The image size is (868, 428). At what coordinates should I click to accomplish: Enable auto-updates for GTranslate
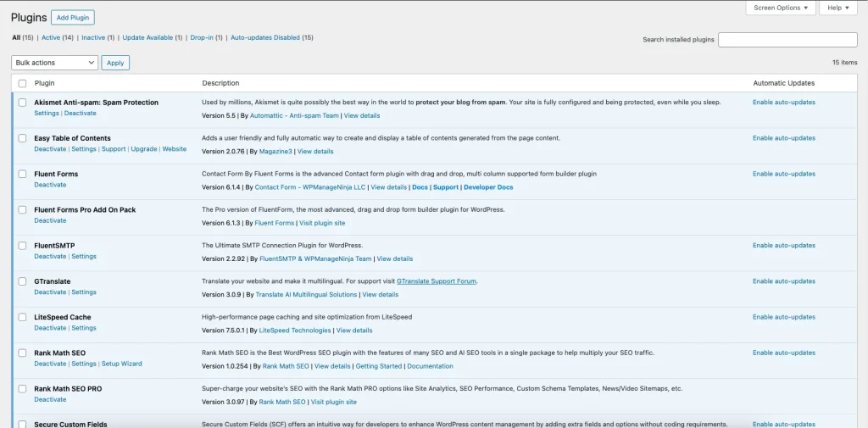pos(784,281)
